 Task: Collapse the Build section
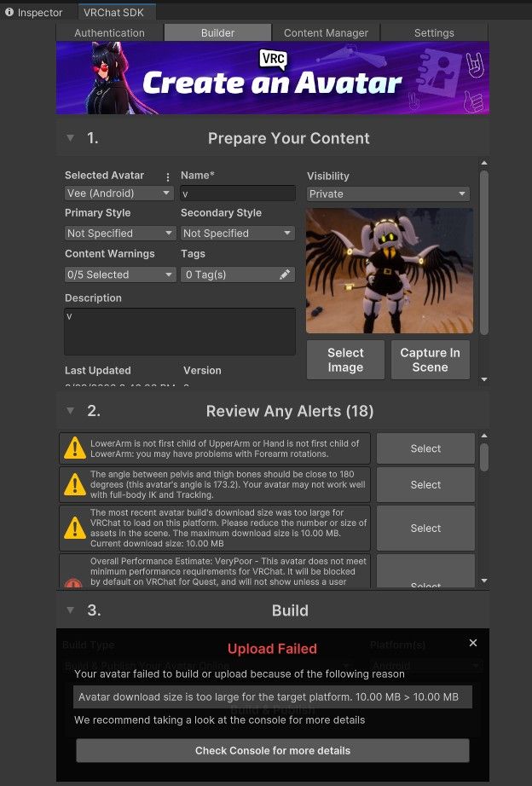click(x=71, y=610)
